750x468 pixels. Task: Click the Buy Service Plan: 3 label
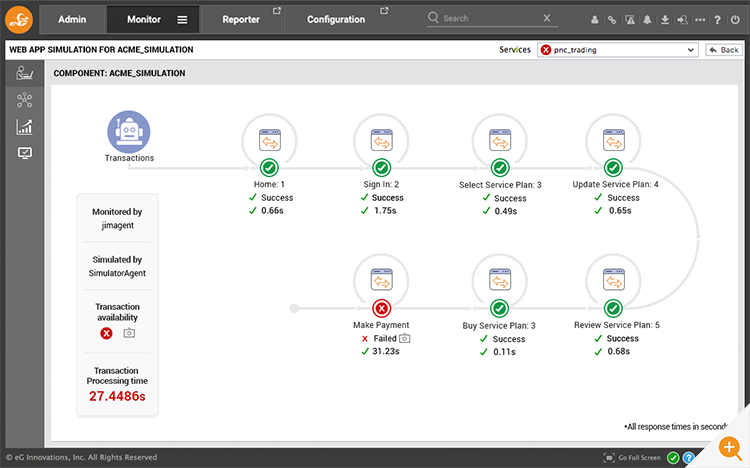499,325
